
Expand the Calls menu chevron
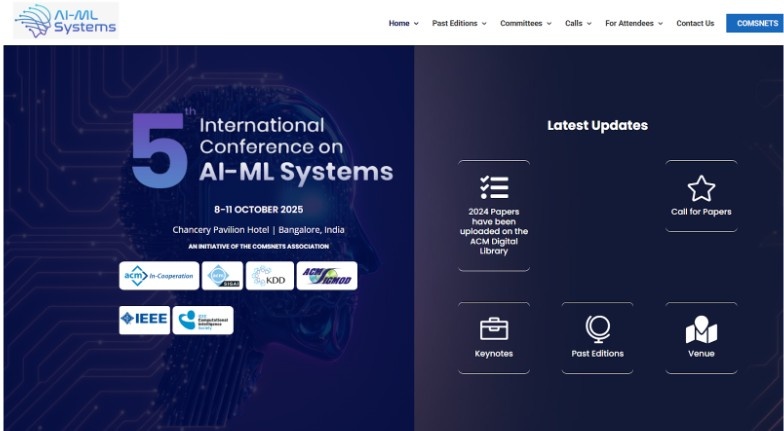coord(589,24)
